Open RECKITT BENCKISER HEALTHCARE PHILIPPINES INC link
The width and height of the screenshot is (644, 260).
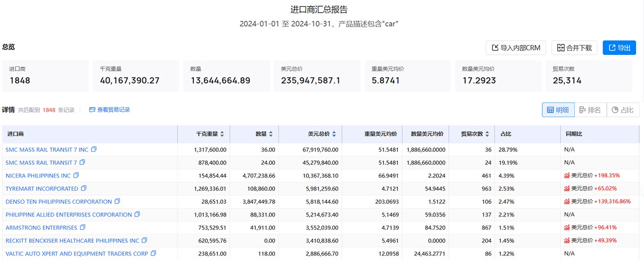pyautogui.click(x=72, y=241)
